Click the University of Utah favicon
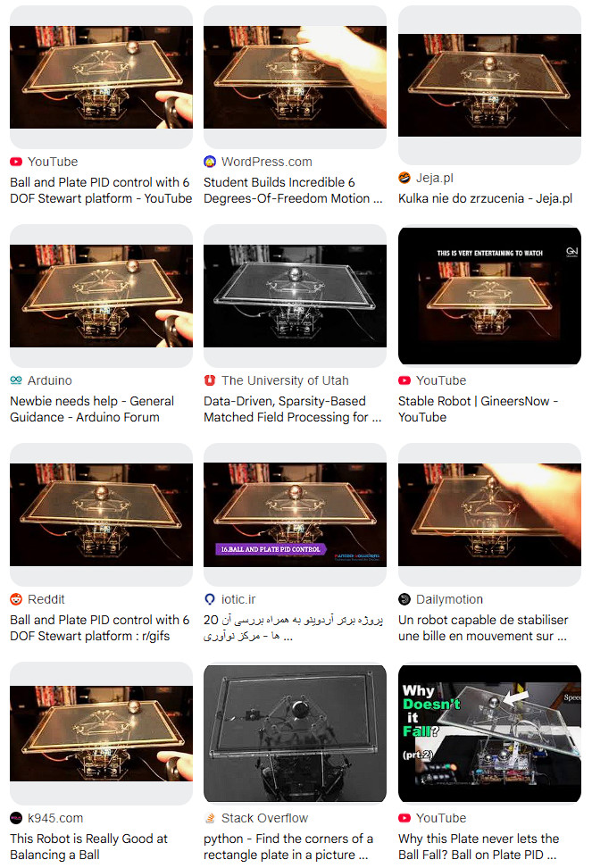The width and height of the screenshot is (592, 868). (x=210, y=380)
